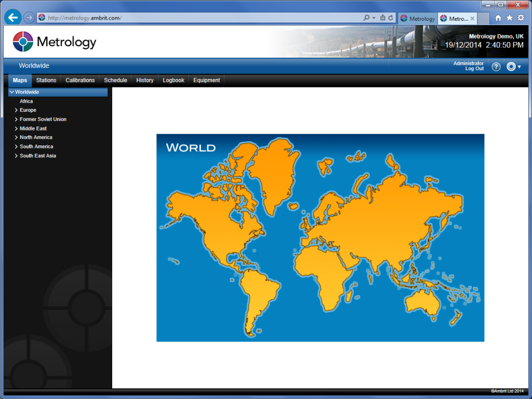Click the browser Home icon
This screenshot has width=532, height=399.
click(x=498, y=17)
